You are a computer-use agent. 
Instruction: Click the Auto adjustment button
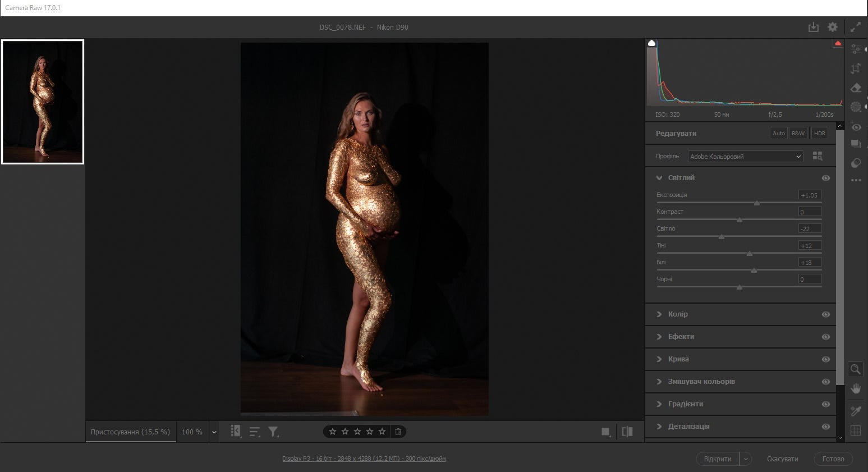tap(779, 134)
